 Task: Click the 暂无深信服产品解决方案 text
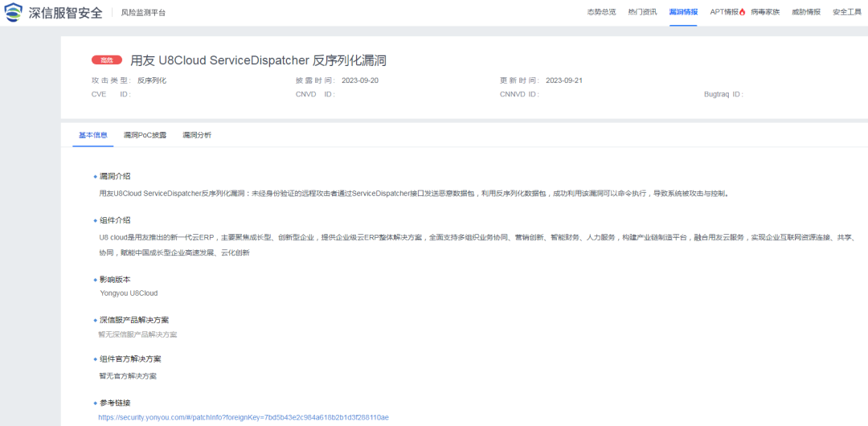138,334
